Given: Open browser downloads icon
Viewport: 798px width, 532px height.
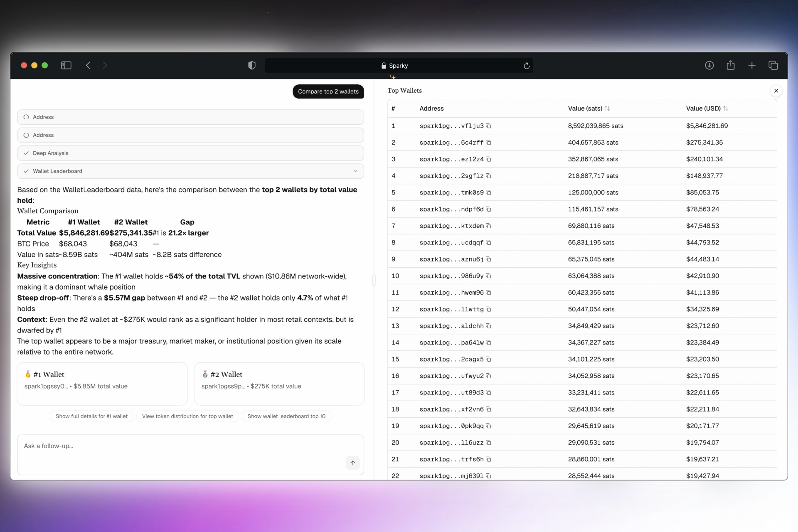Looking at the screenshot, I should coord(709,65).
